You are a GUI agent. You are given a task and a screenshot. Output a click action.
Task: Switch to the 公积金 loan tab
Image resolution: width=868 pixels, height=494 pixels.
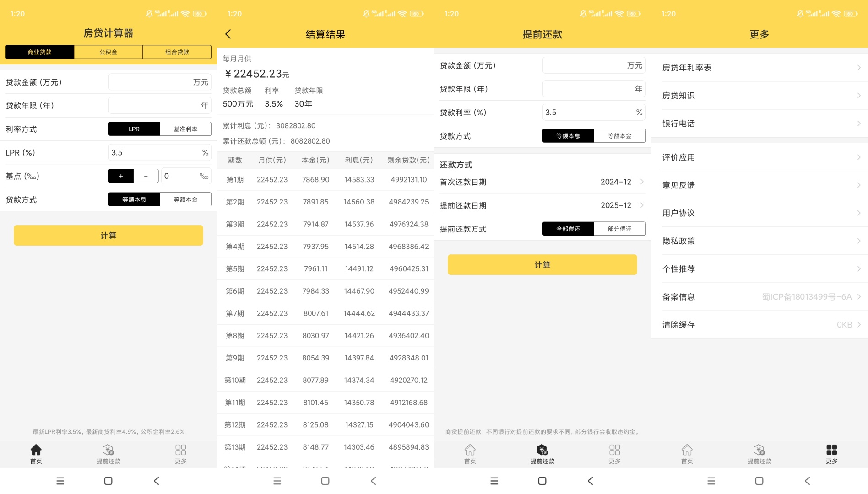pos(108,52)
